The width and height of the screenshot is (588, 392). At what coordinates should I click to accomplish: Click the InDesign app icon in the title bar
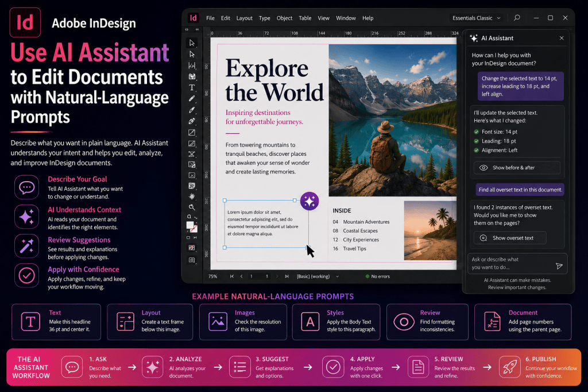click(193, 18)
